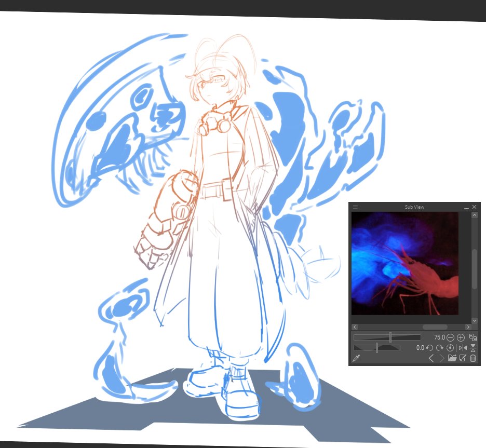Rotate Sub View image right

point(439,348)
